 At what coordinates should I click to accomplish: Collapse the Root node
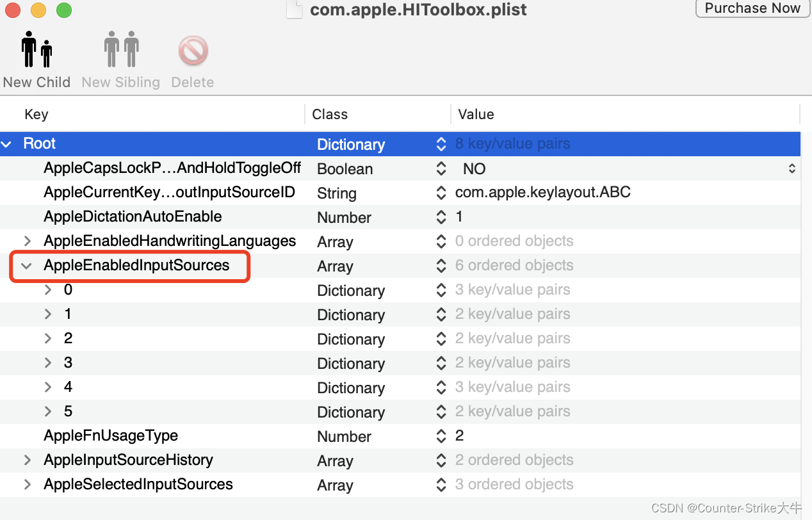pos(6,144)
